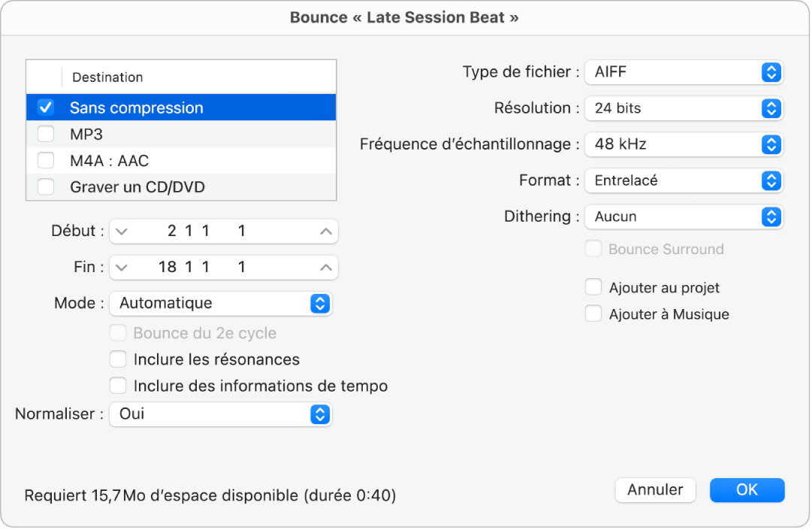
Task: Open the Fréquence d'échantillonnage dropdown
Action: [770, 144]
